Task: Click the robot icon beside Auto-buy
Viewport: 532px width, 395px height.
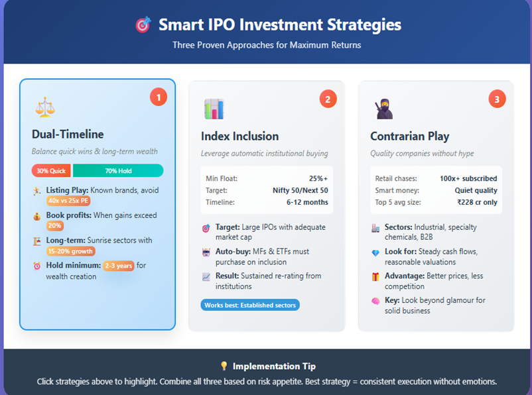Action: pyautogui.click(x=206, y=253)
